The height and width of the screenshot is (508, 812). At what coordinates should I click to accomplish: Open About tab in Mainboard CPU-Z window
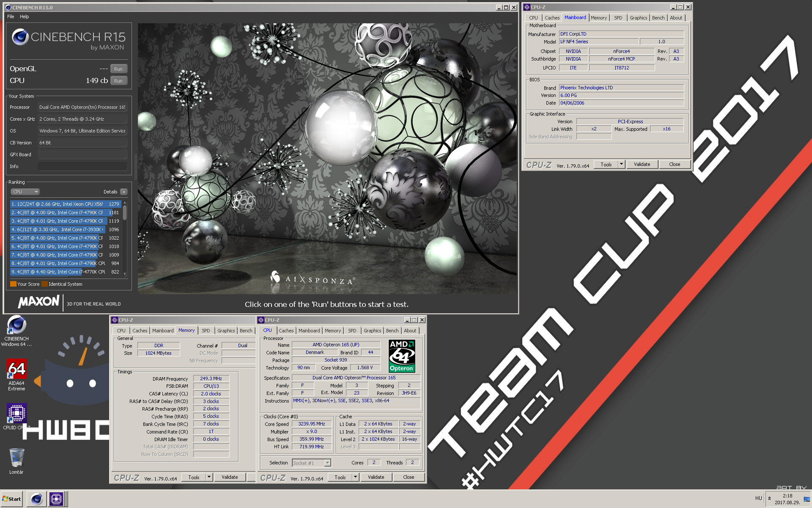pos(676,18)
